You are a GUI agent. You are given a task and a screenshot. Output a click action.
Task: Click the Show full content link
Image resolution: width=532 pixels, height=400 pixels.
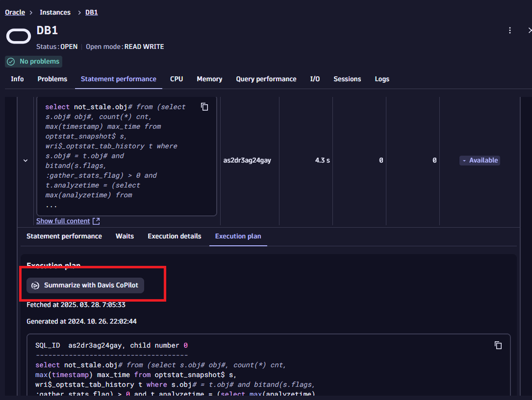[x=63, y=221]
